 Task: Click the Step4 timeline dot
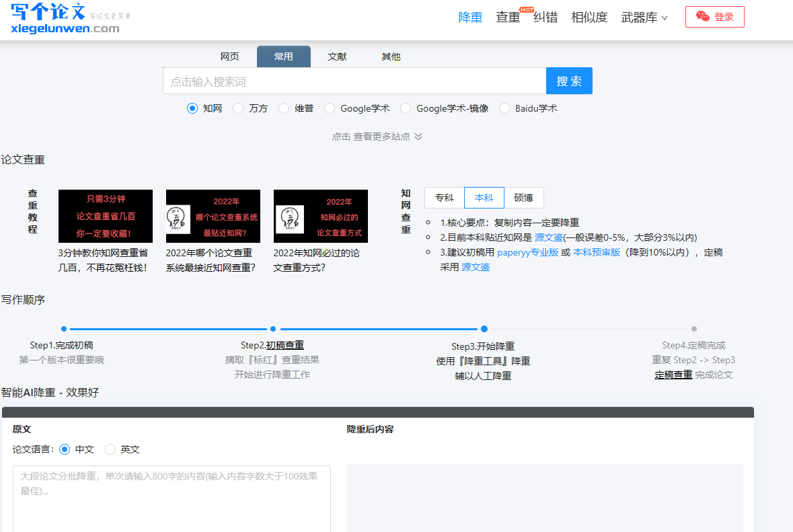pyautogui.click(x=694, y=329)
